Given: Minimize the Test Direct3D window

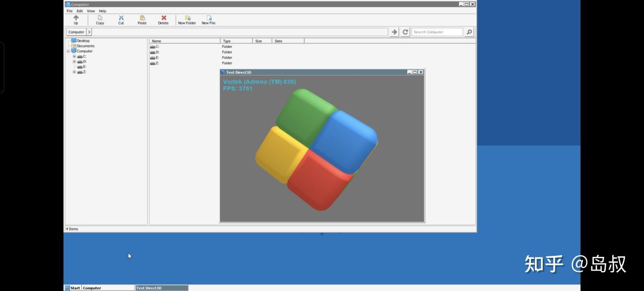Looking at the screenshot, I should coord(410,72).
